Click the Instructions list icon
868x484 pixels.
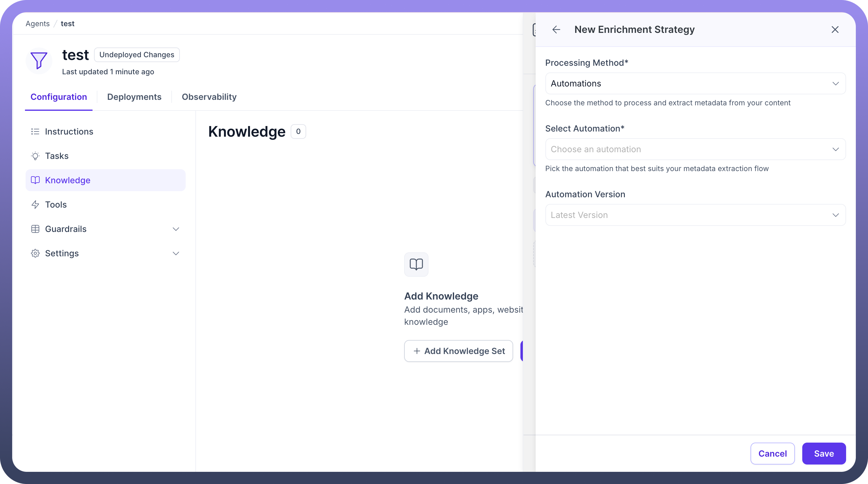[35, 132]
